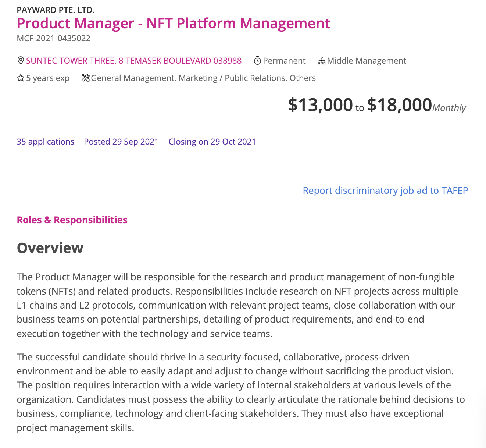Click the hierarchy icon near Middle Management
Image resolution: width=486 pixels, height=448 pixels.
[x=322, y=60]
